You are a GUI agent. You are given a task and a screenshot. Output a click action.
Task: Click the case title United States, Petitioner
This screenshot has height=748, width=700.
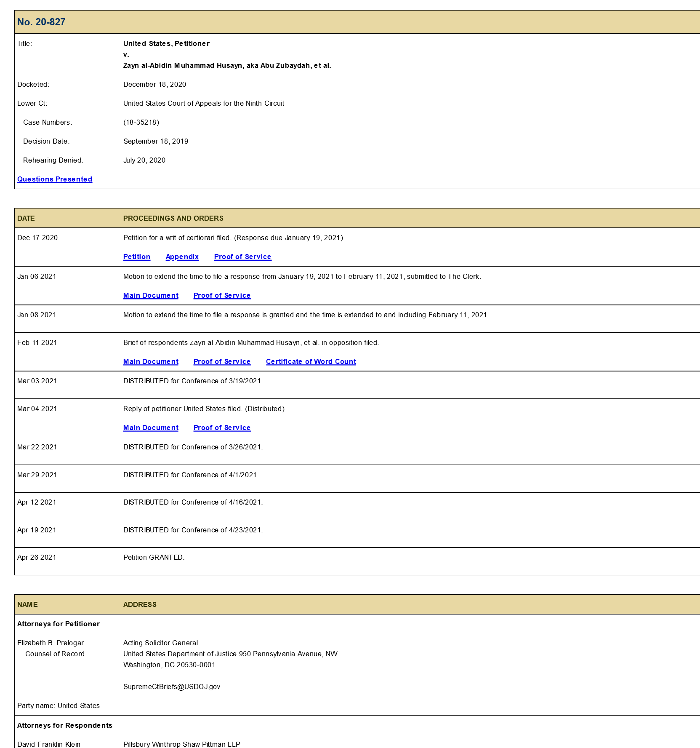(x=166, y=43)
